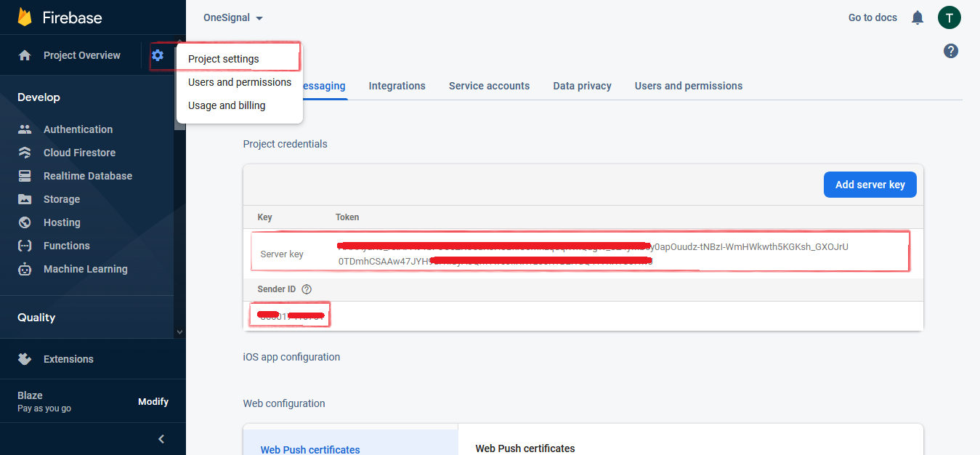Choose Usage and billing from menu
This screenshot has height=455, width=980.
point(227,105)
